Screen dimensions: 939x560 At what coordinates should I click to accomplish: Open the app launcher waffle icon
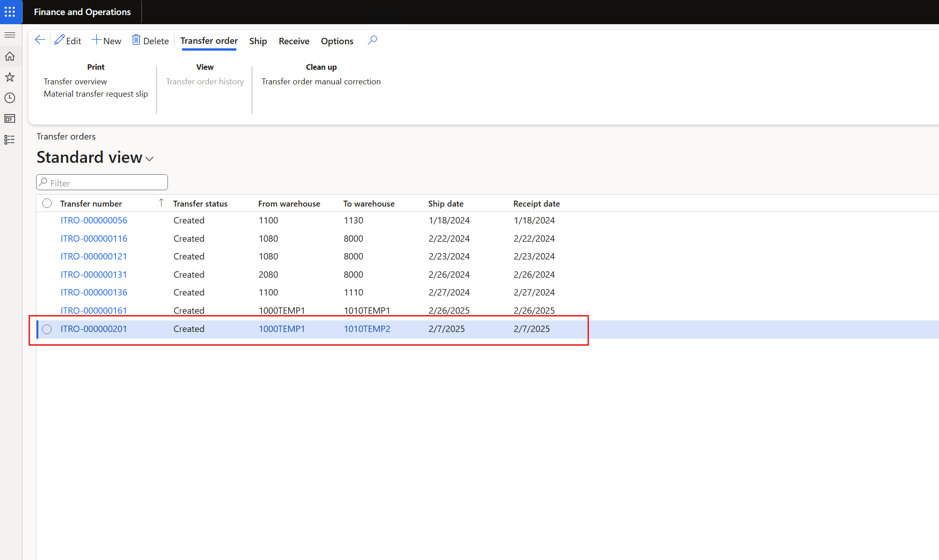(x=10, y=12)
